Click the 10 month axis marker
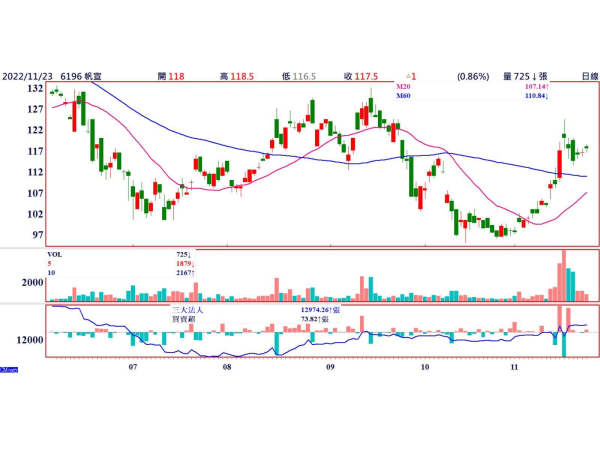The height and width of the screenshot is (450, 600). coord(425,367)
